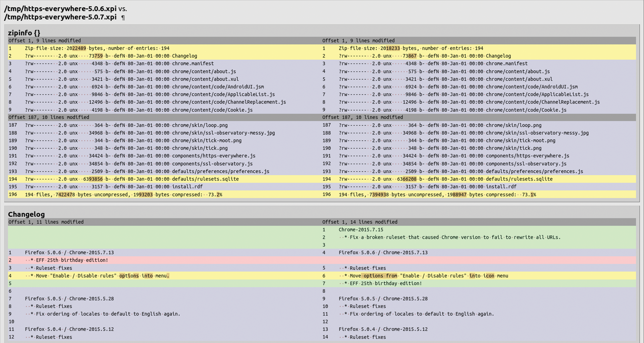Click left "Offset 1, 9 lines modified" header

[x=45, y=41]
